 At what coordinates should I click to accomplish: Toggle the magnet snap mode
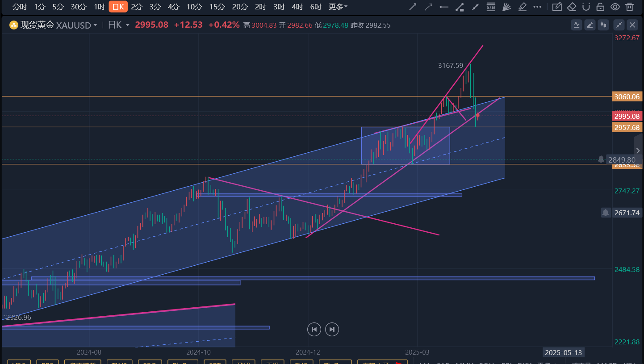586,7
